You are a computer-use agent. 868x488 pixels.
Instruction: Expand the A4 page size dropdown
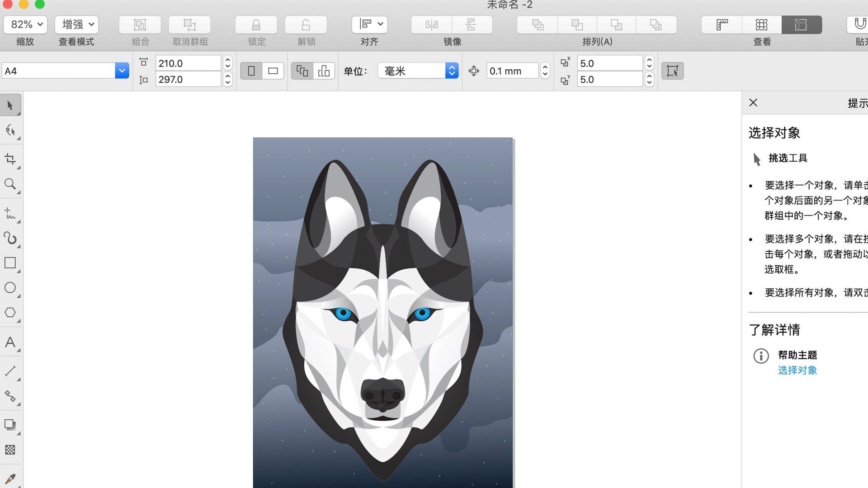[122, 71]
